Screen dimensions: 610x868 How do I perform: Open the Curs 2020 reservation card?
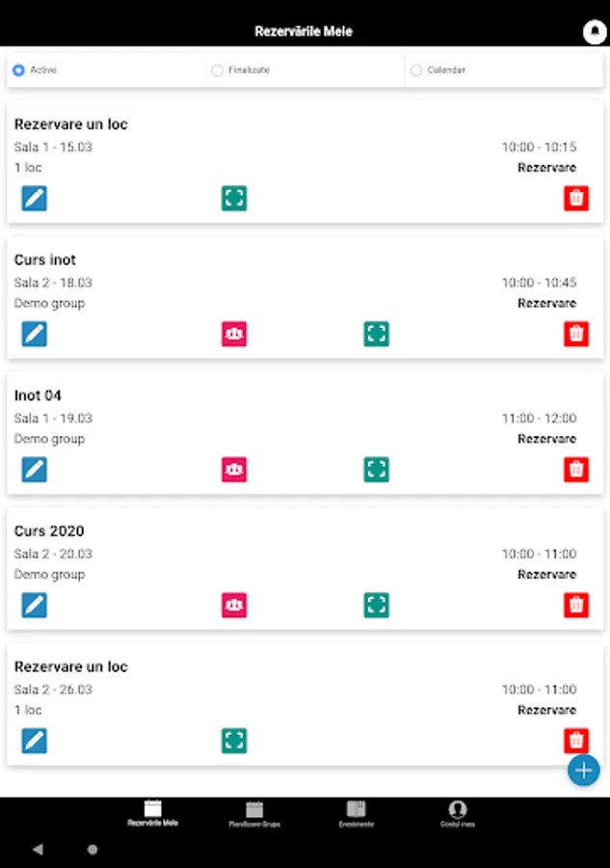(305, 570)
